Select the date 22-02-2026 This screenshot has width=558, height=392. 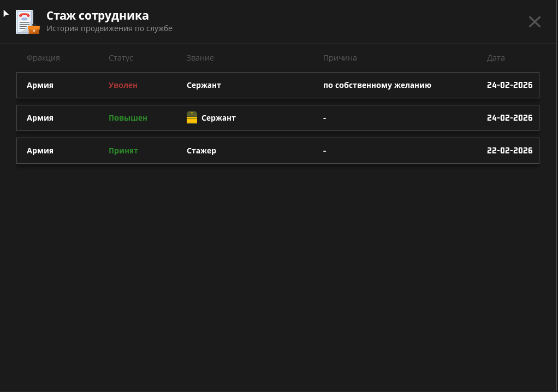coord(509,151)
